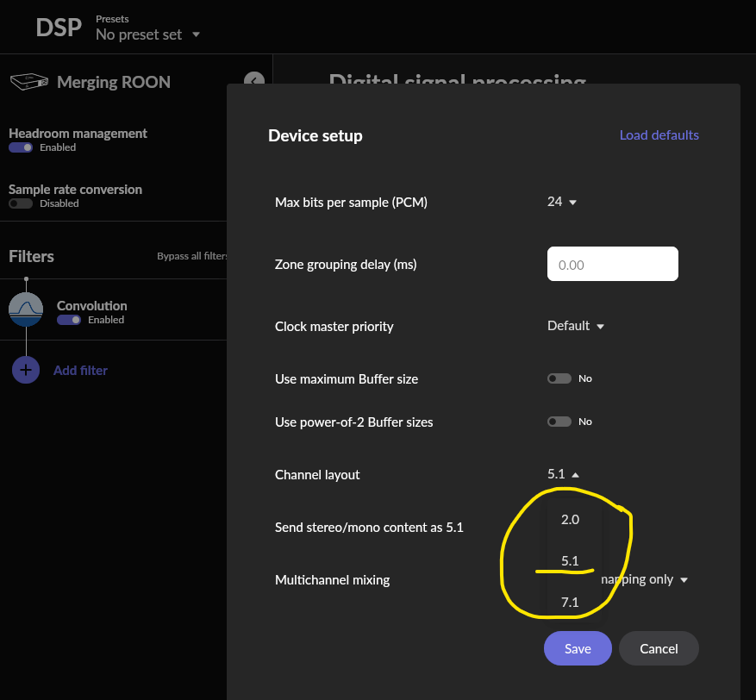The height and width of the screenshot is (700, 756).
Task: Click the DSP heading
Action: (59, 28)
